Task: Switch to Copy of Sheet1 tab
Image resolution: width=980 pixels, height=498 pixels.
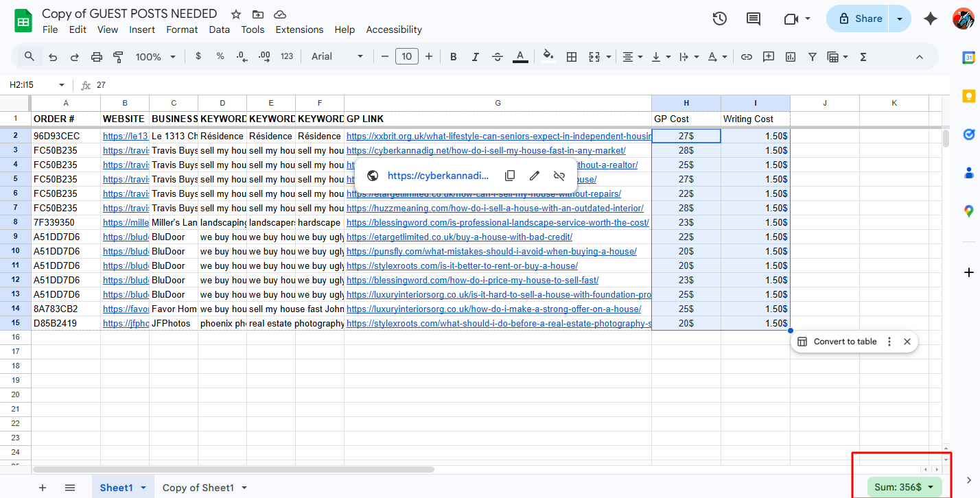Action: click(198, 488)
